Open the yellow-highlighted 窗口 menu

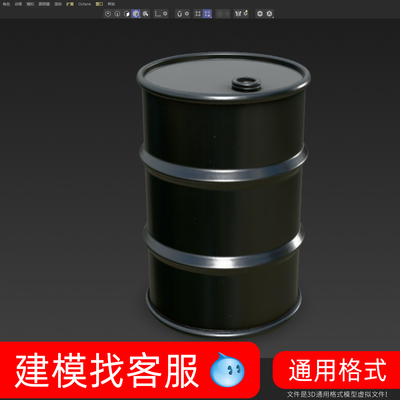(x=99, y=4)
